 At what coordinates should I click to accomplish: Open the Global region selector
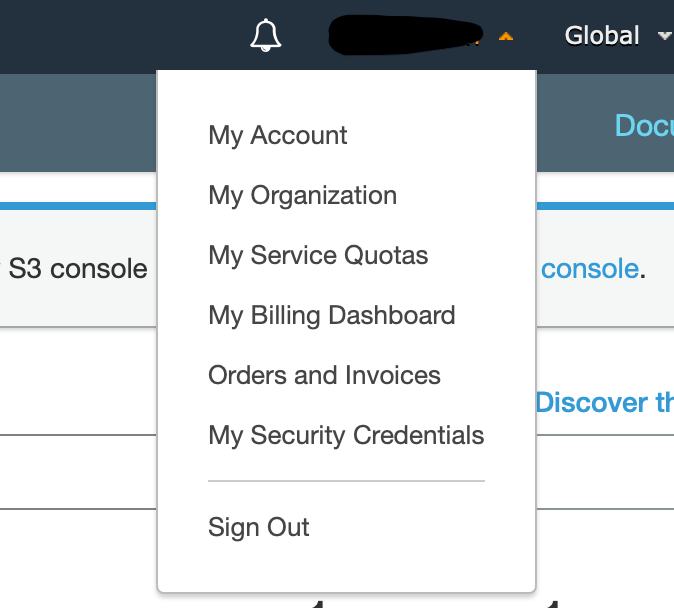coord(602,36)
